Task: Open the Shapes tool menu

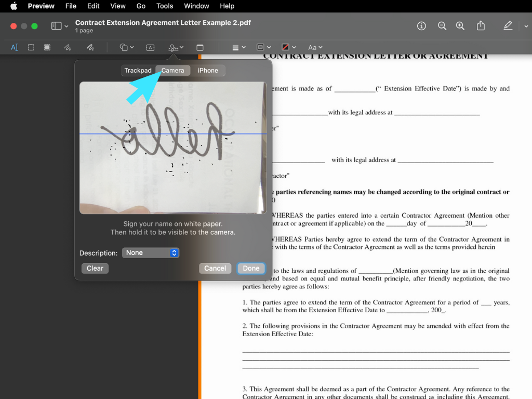Action: coord(127,47)
